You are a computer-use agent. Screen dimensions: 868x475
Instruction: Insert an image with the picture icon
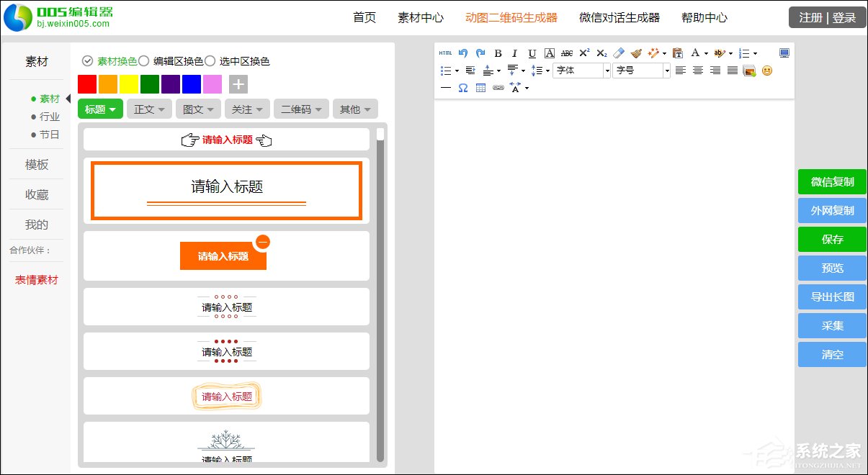[748, 71]
